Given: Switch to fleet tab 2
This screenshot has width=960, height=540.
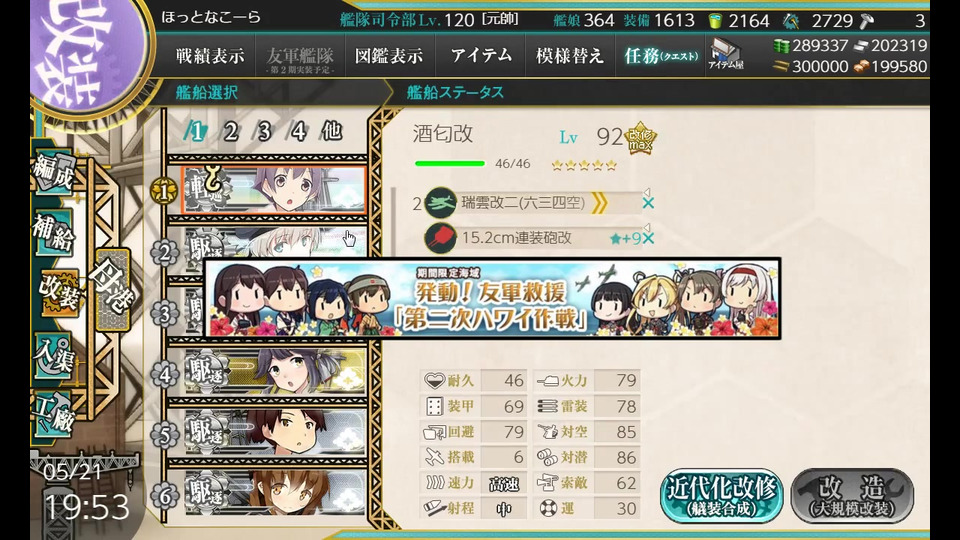Looking at the screenshot, I should [x=230, y=131].
